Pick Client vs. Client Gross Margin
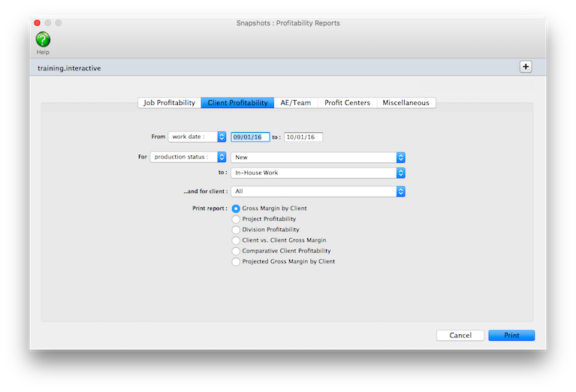The height and width of the screenshot is (392, 576). pos(237,240)
